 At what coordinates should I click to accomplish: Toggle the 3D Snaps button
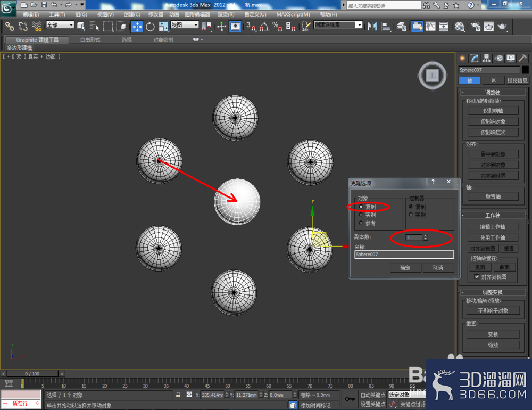click(x=251, y=27)
